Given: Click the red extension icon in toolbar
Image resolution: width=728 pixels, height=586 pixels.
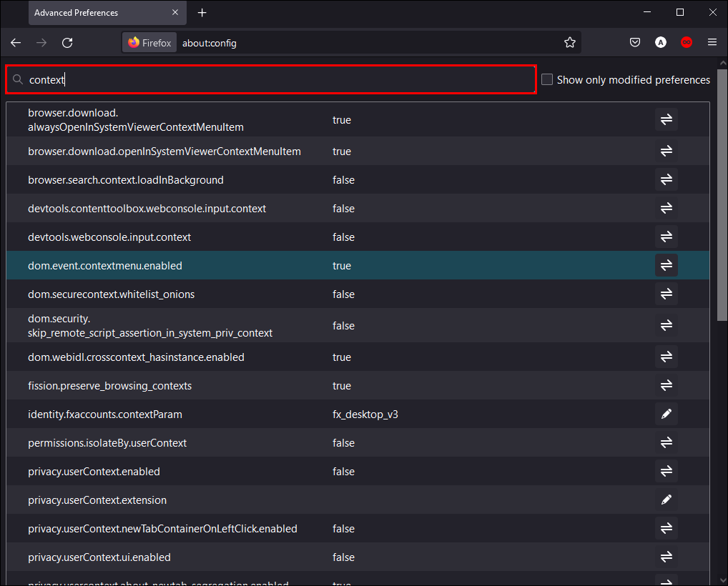Looking at the screenshot, I should coord(687,43).
